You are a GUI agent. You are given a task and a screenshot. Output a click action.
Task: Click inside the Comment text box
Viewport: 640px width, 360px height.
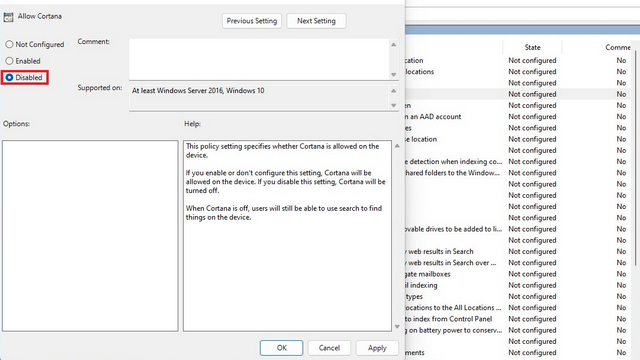coord(259,59)
